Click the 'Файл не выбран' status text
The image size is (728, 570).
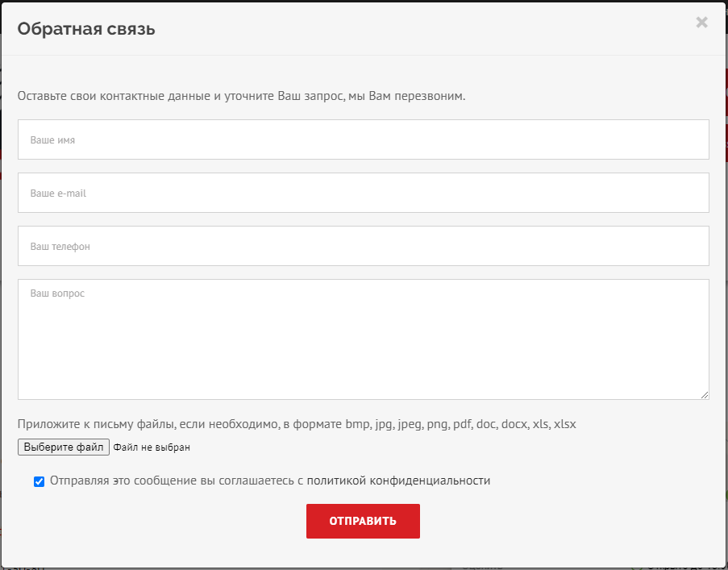click(152, 447)
